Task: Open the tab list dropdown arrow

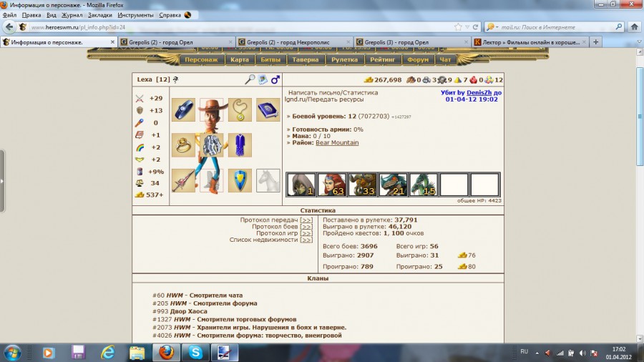Action: 639,42
